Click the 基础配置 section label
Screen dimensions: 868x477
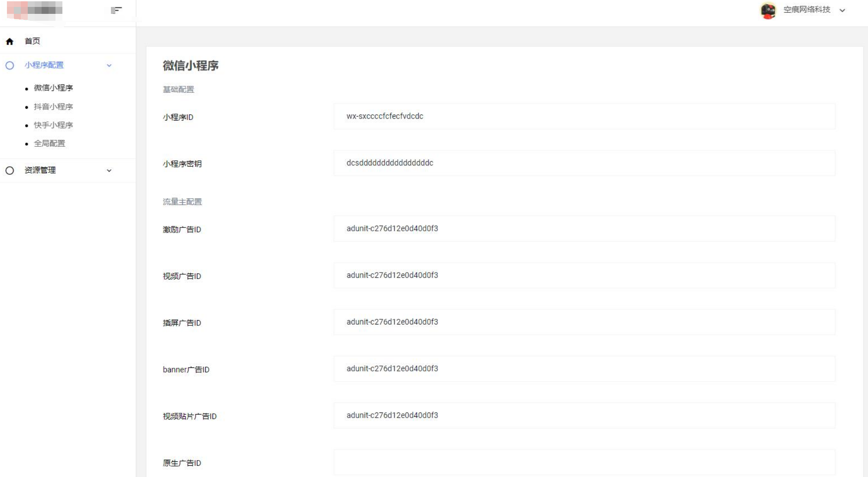pyautogui.click(x=179, y=90)
